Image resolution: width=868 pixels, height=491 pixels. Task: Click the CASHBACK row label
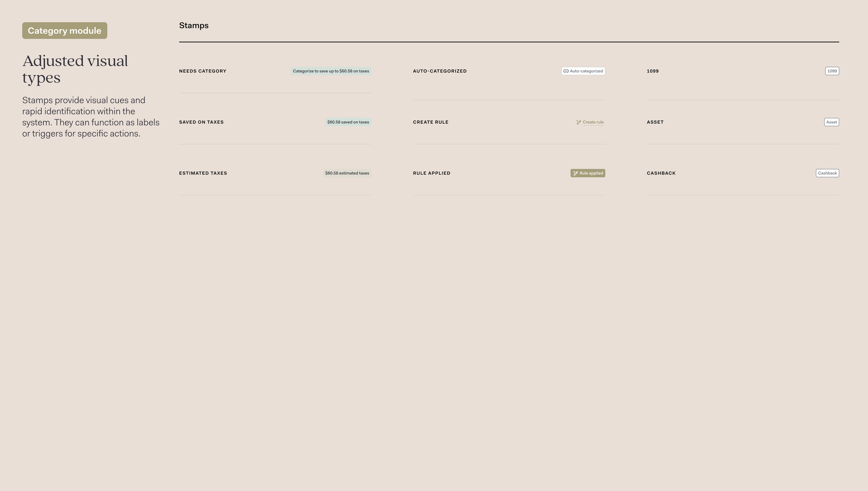tap(661, 173)
